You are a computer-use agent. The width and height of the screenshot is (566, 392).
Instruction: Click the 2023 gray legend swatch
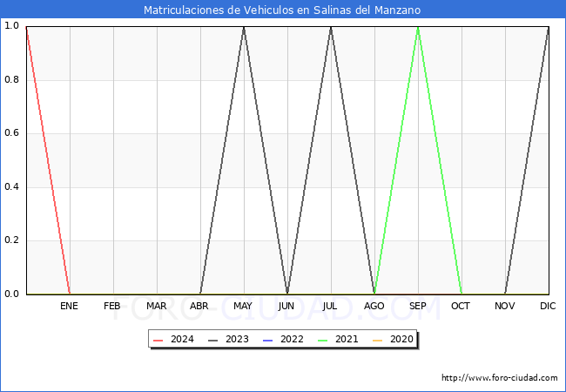pos(213,341)
